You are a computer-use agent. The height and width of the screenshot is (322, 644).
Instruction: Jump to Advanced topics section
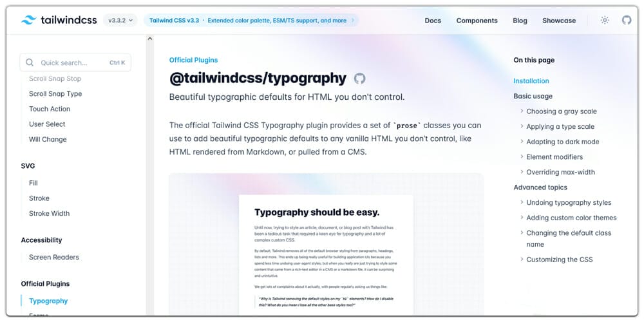click(540, 187)
